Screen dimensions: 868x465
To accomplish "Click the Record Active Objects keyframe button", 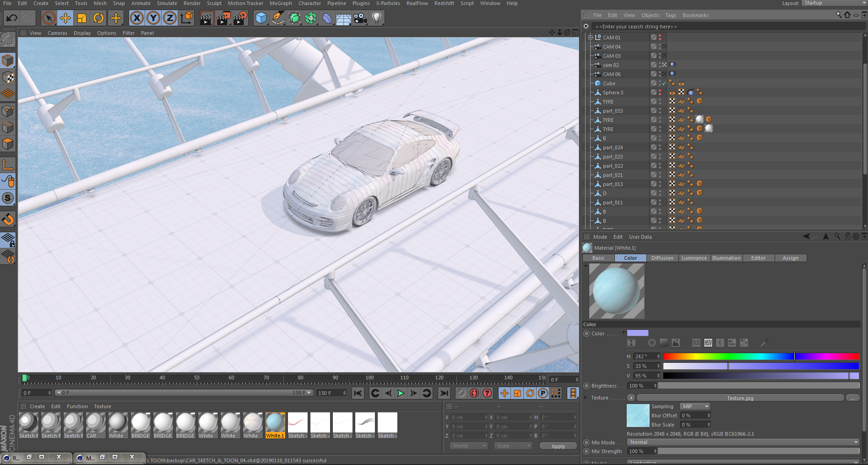I will tap(461, 393).
